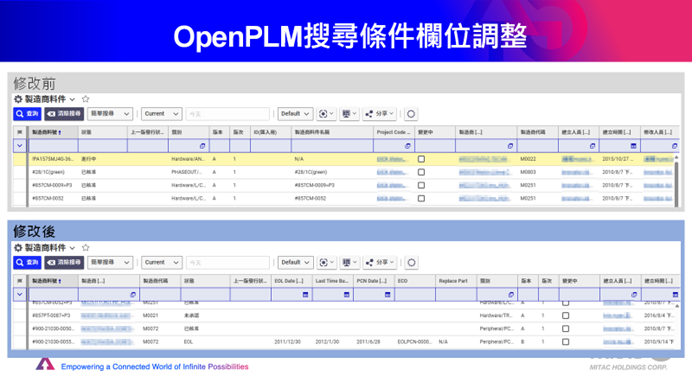This screenshot has width=692, height=389.
Task: Open the 分享 share menu in 修改前 toolbar
Action: click(x=379, y=114)
